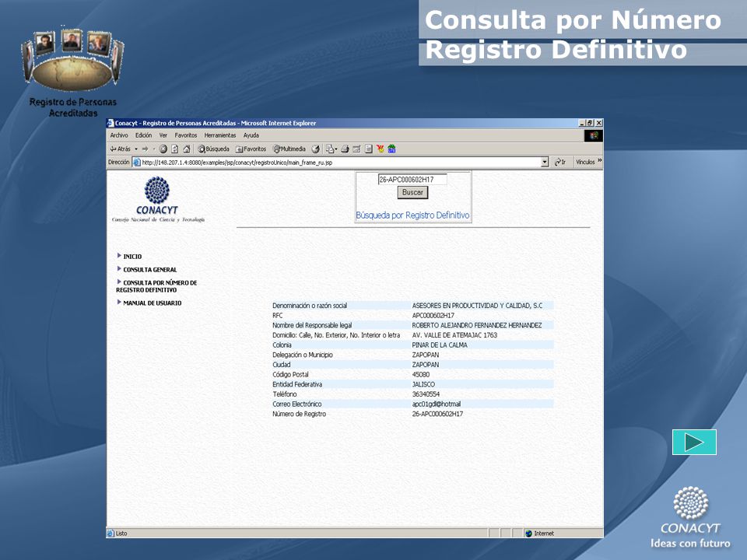This screenshot has height=560, width=747.
Task: Open the Herramientas menu
Action: pyautogui.click(x=220, y=135)
